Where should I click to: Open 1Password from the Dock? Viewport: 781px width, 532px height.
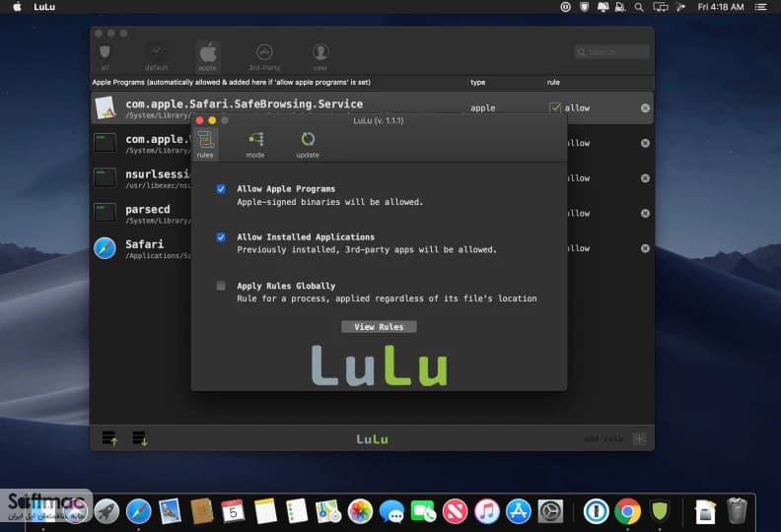[596, 511]
